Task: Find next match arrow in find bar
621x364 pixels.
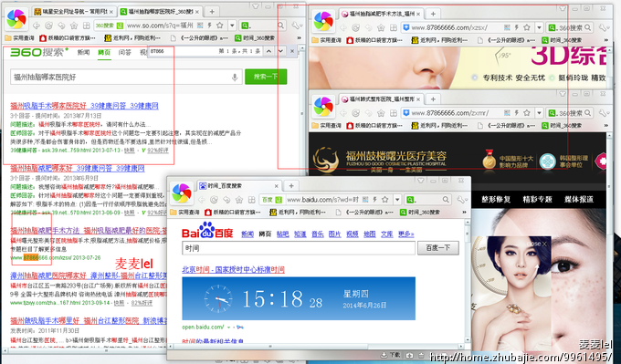Action: pos(280,51)
